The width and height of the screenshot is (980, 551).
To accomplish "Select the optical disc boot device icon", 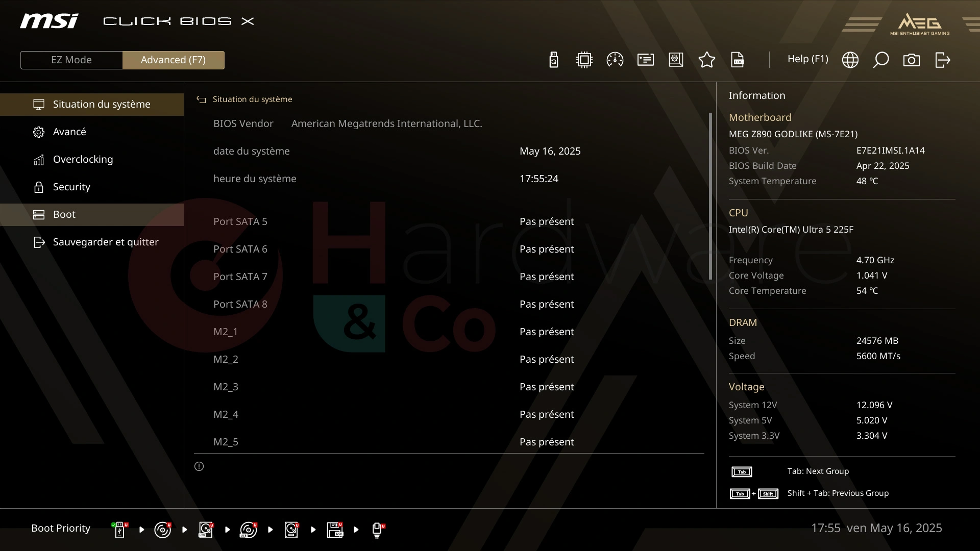I will click(x=163, y=530).
